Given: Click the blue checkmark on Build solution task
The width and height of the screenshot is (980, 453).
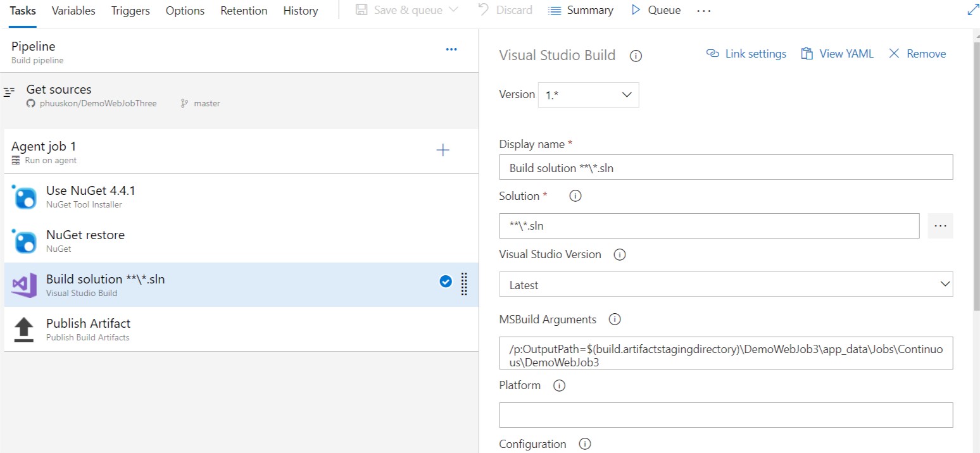Looking at the screenshot, I should 446,282.
